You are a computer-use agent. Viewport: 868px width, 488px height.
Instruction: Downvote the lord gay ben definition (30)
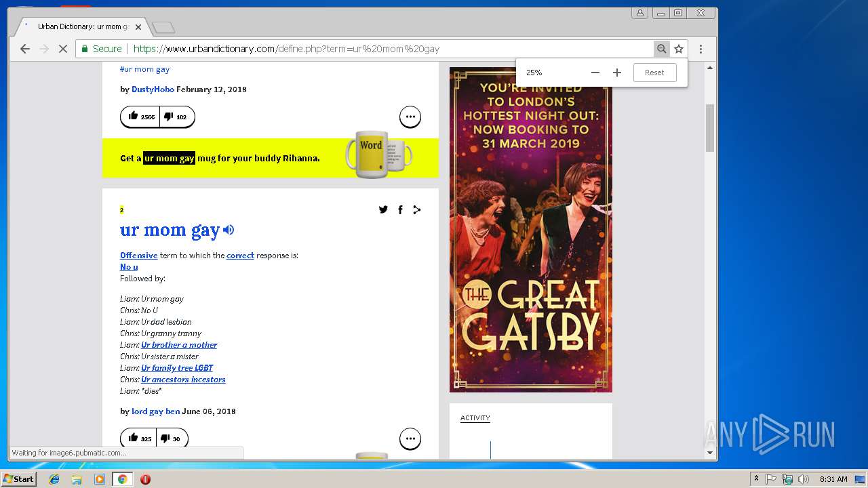(172, 439)
